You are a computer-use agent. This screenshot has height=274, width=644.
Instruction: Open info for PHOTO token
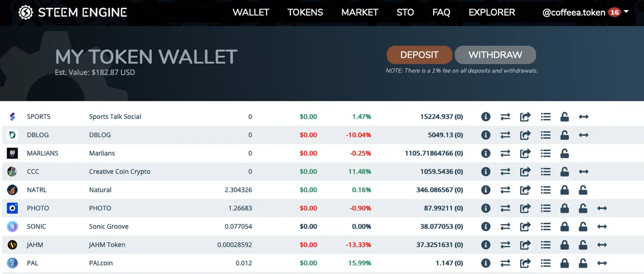(x=486, y=208)
